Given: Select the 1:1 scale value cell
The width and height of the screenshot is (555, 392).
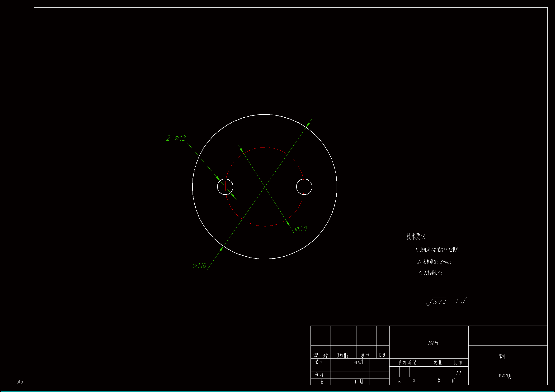Looking at the screenshot, I should point(458,373).
